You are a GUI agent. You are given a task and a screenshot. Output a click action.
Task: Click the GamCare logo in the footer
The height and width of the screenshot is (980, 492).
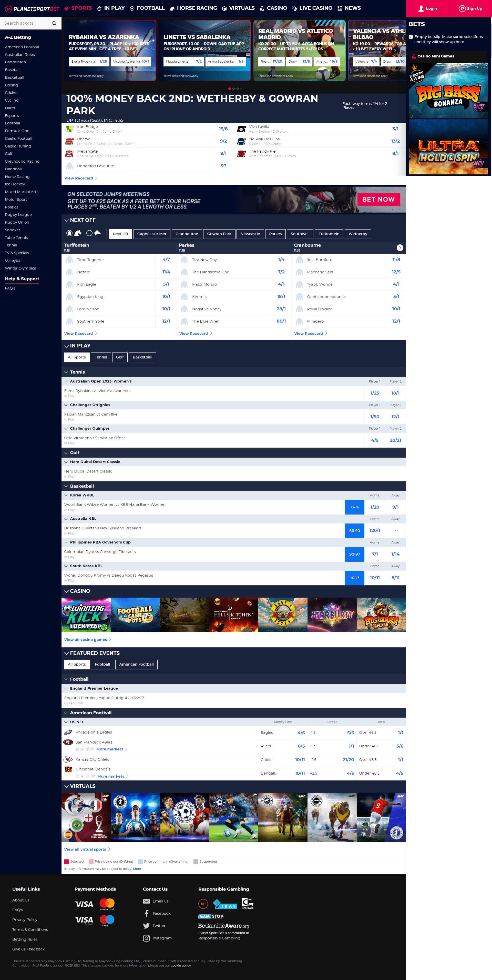pos(248,904)
